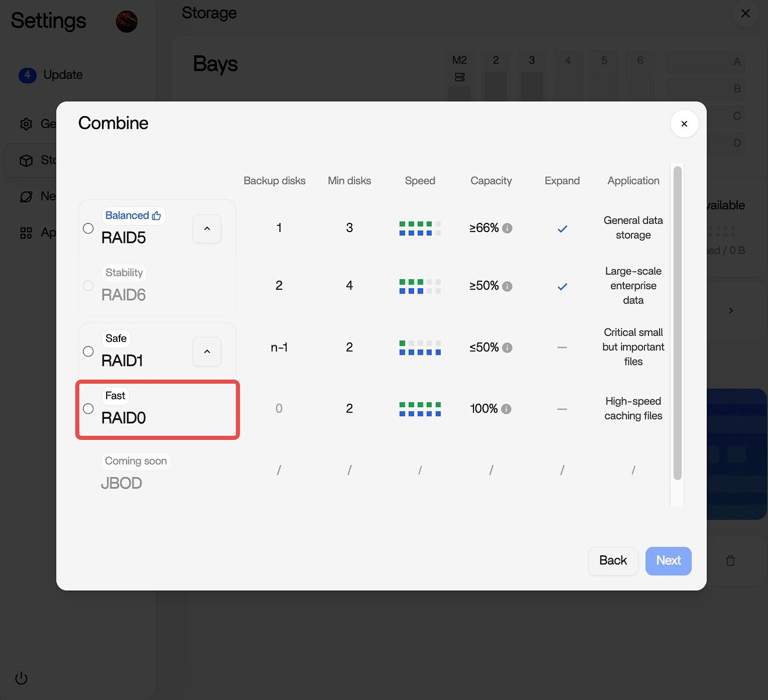This screenshot has width=768, height=700.
Task: Click the Back button
Action: tap(613, 561)
